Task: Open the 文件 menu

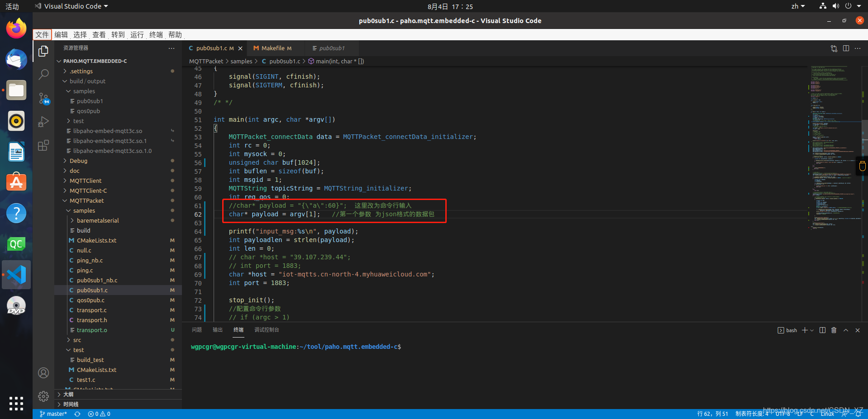Action: click(42, 35)
